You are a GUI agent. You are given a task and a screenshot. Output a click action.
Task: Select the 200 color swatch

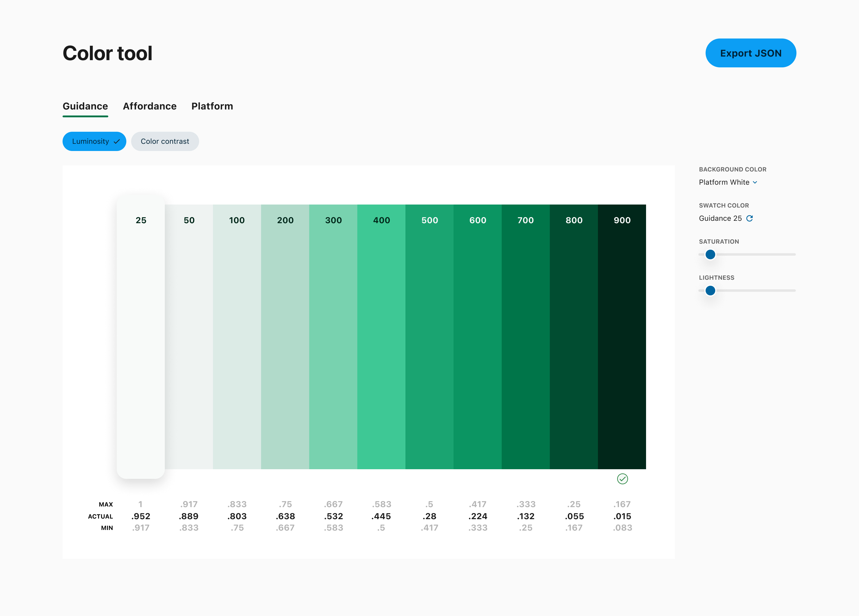click(285, 337)
